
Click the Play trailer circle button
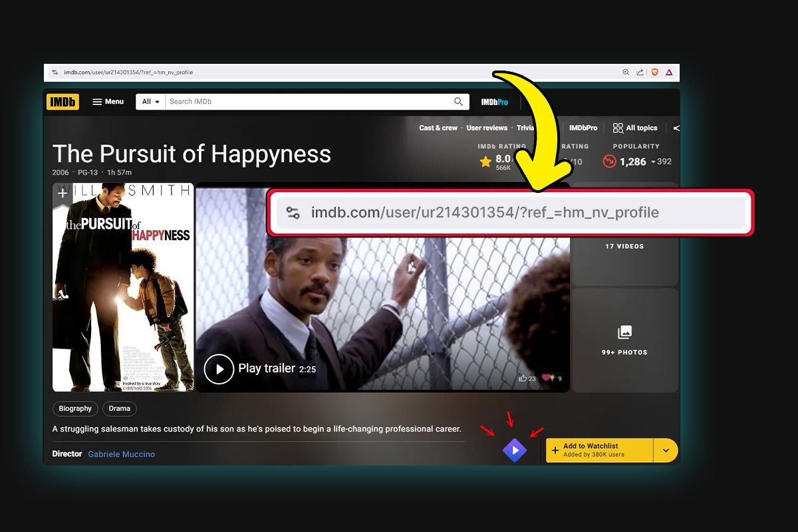[219, 369]
